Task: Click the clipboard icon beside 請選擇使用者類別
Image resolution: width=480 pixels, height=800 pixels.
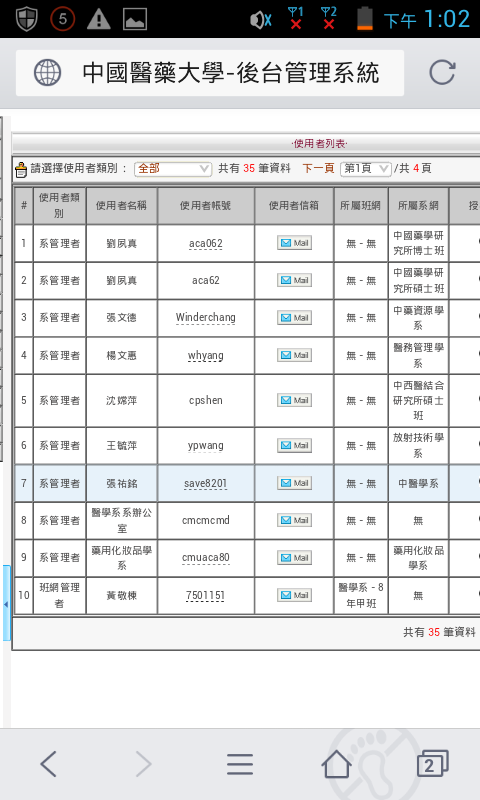Action: (x=21, y=169)
